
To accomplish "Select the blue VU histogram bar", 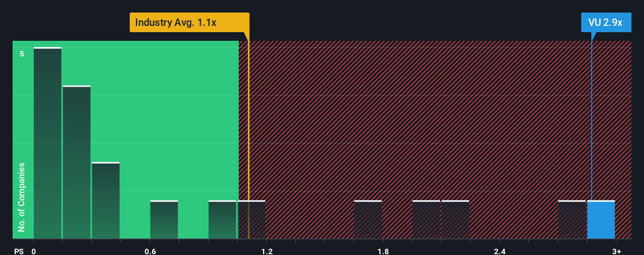I will pos(601,220).
